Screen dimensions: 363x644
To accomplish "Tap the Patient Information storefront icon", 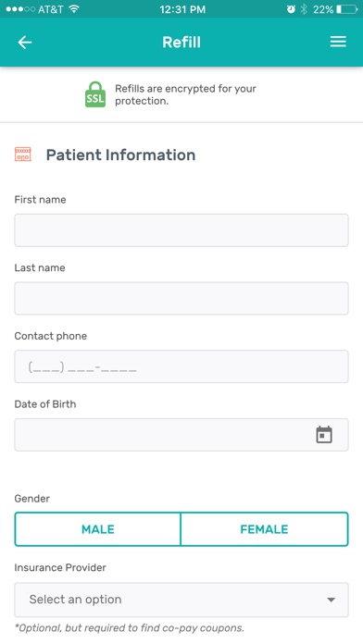I will tap(23, 155).
